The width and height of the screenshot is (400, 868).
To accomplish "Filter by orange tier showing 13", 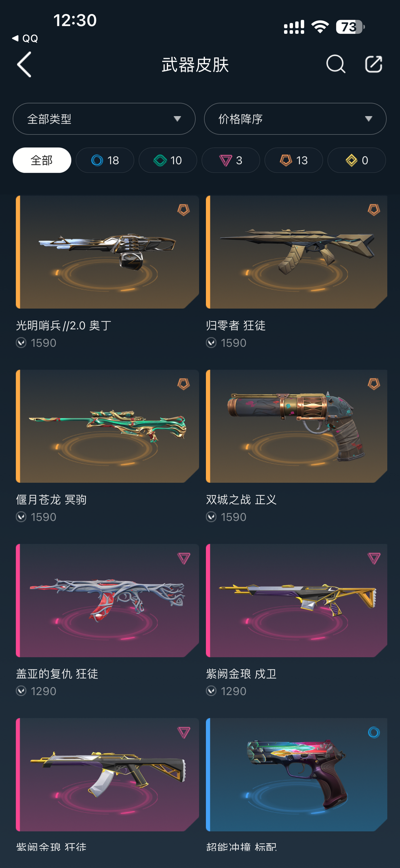I will click(x=294, y=160).
